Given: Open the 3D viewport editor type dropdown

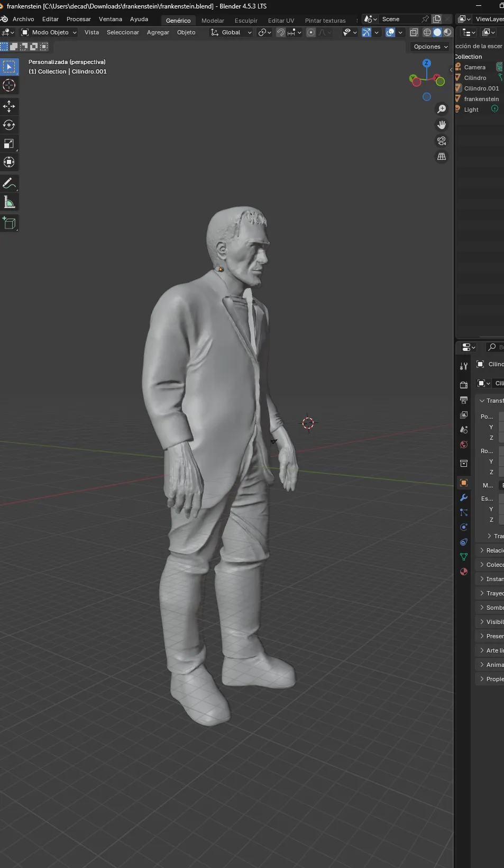Looking at the screenshot, I should click(8, 32).
